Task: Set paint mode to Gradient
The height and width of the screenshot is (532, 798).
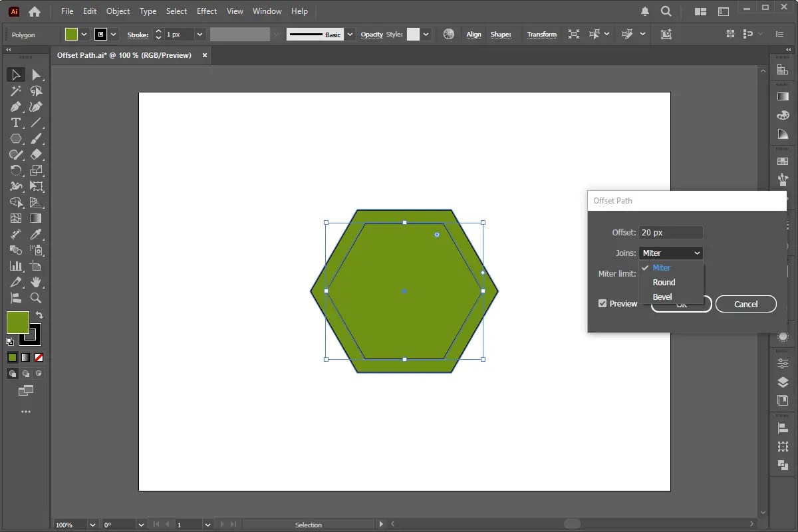Action: 25,357
